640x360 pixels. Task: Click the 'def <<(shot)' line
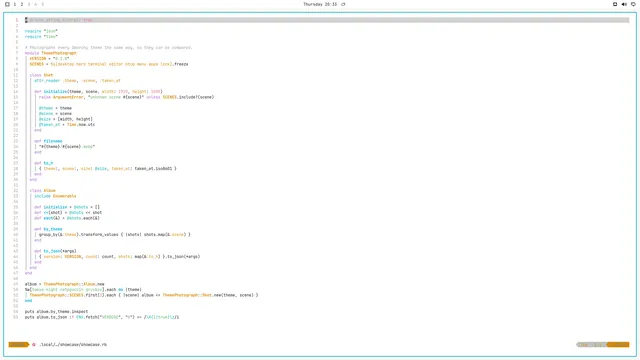68,213
